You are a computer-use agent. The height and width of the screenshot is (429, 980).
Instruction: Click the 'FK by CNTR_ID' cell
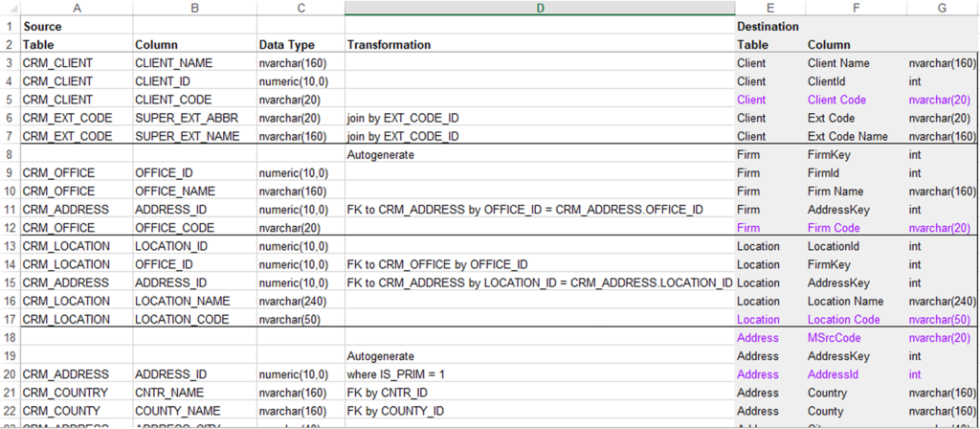[540, 393]
